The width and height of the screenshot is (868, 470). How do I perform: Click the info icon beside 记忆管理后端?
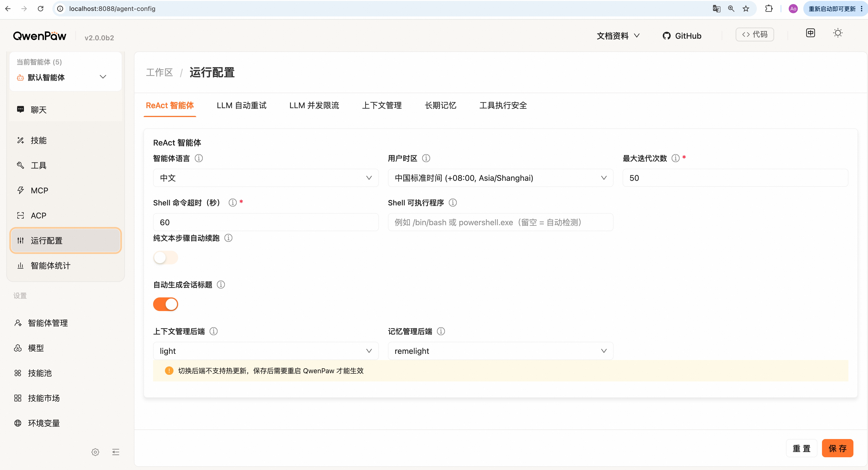tap(441, 331)
